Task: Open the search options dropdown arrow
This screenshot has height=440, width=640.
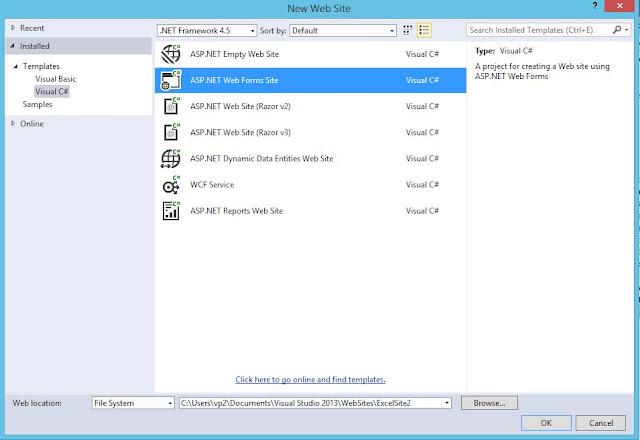Action: [x=627, y=30]
